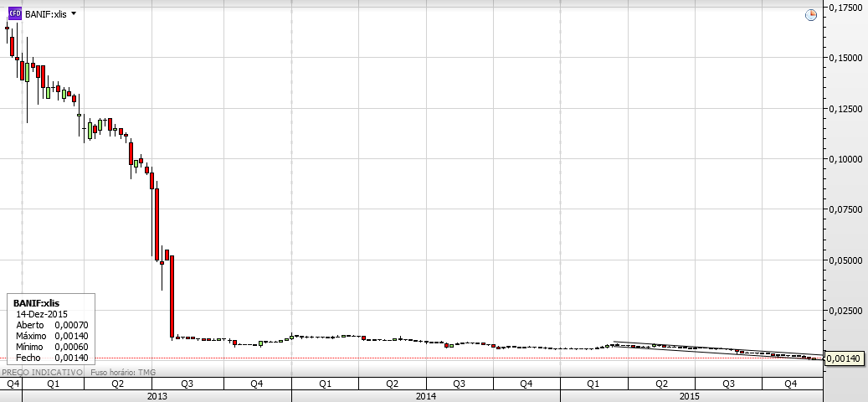868x402 pixels.
Task: Click the Q3 quarter label of 2015
Action: tap(728, 384)
